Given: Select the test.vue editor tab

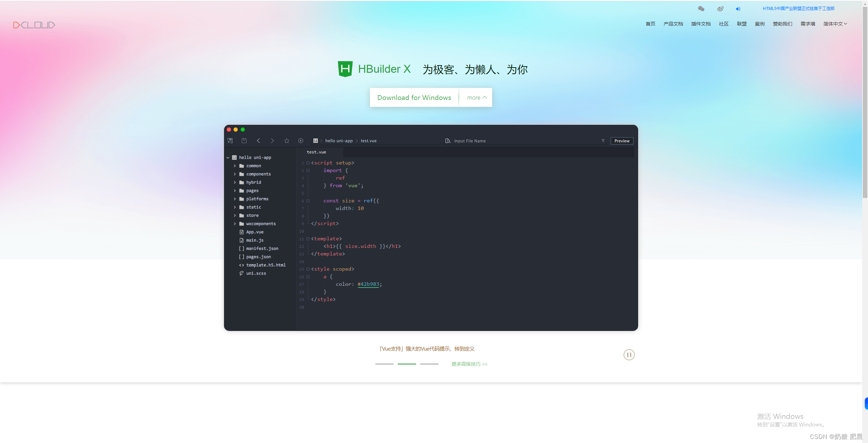Looking at the screenshot, I should tap(316, 152).
